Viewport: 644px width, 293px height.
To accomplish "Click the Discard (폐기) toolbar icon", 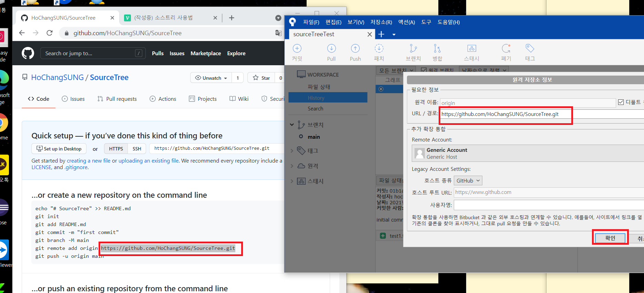I will pos(506,48).
